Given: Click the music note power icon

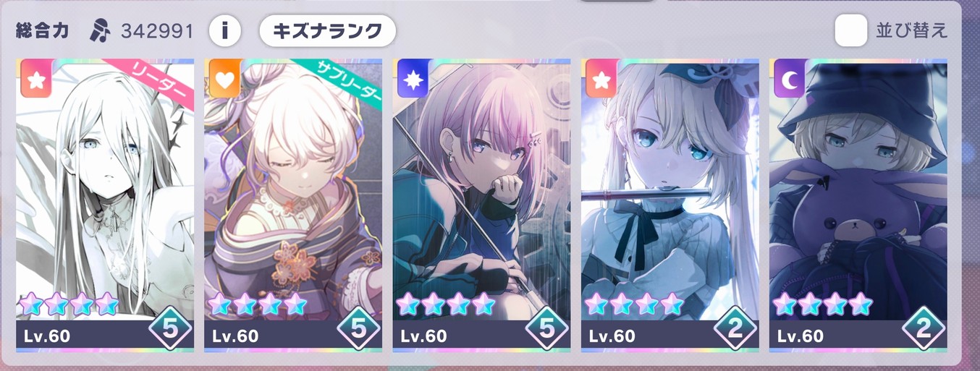Looking at the screenshot, I should tap(100, 30).
